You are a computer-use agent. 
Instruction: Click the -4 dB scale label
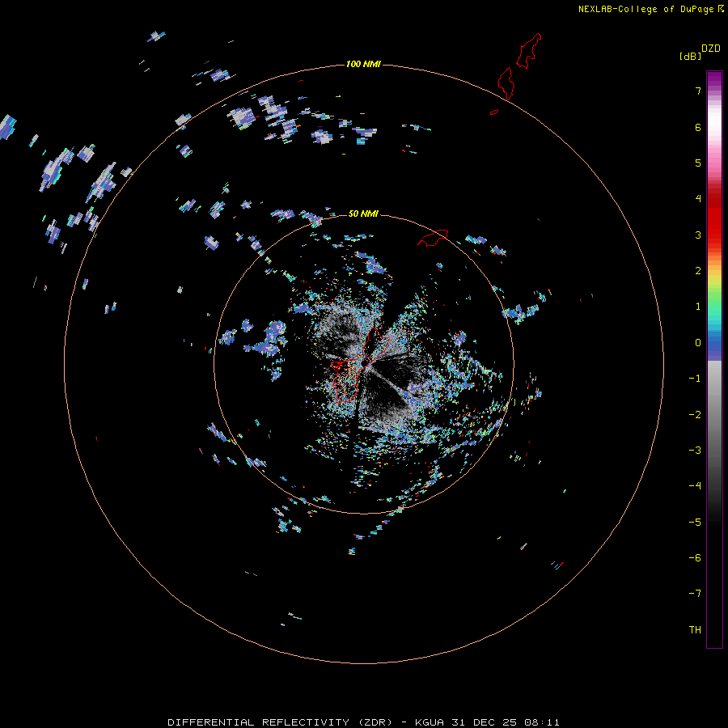click(695, 486)
